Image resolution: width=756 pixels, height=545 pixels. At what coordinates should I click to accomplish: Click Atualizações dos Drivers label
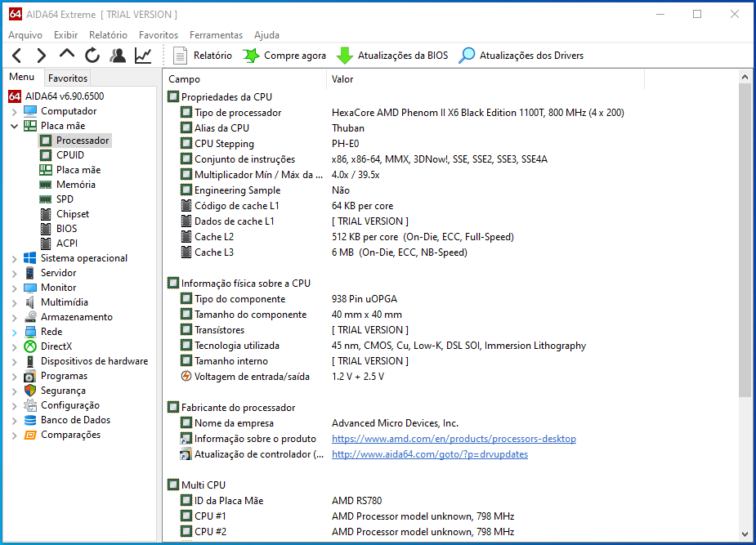pos(531,56)
